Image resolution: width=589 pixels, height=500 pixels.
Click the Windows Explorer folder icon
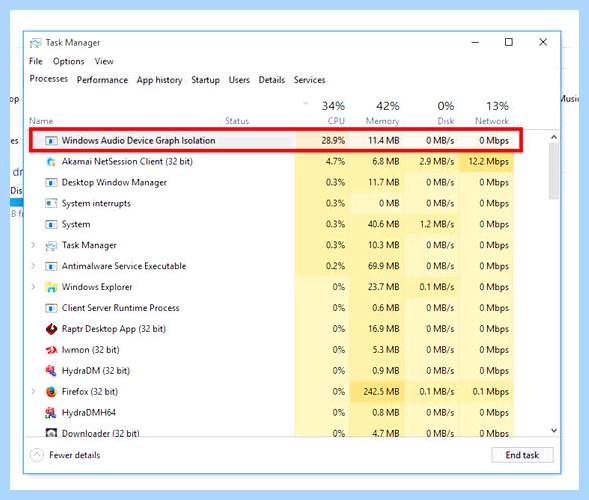pos(51,287)
